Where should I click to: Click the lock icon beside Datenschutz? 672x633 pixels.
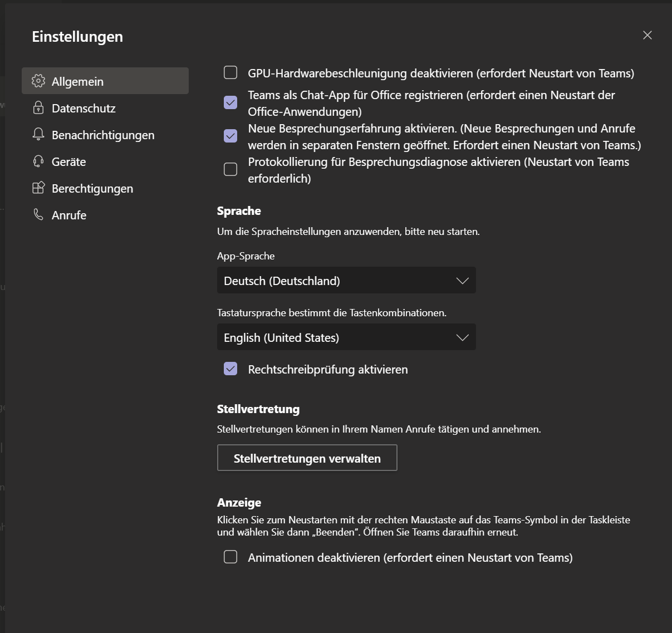point(38,107)
